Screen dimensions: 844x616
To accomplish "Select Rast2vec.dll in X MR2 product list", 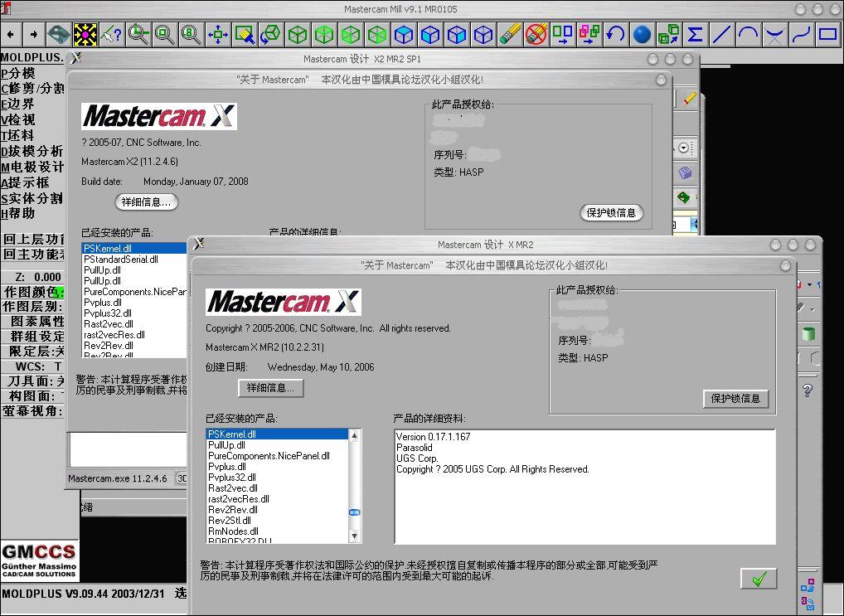I will (x=277, y=488).
